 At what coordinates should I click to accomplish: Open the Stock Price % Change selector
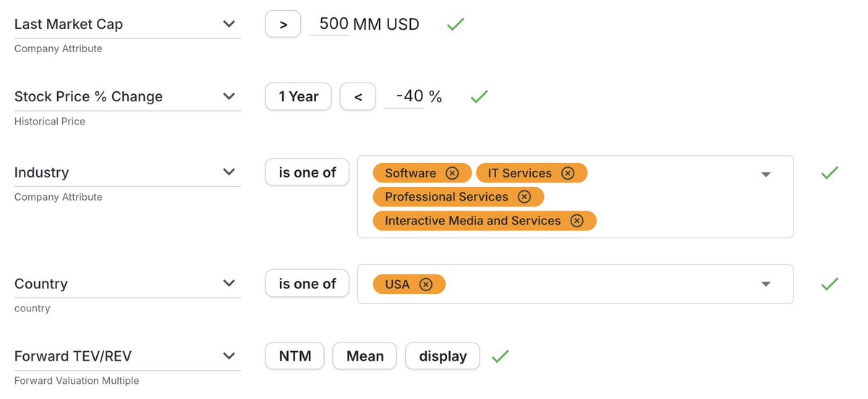[x=229, y=96]
